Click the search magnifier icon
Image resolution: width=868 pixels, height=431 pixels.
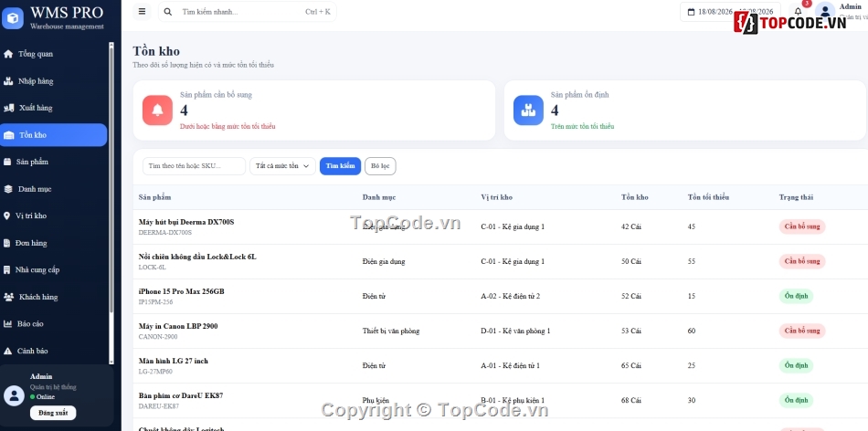click(168, 12)
